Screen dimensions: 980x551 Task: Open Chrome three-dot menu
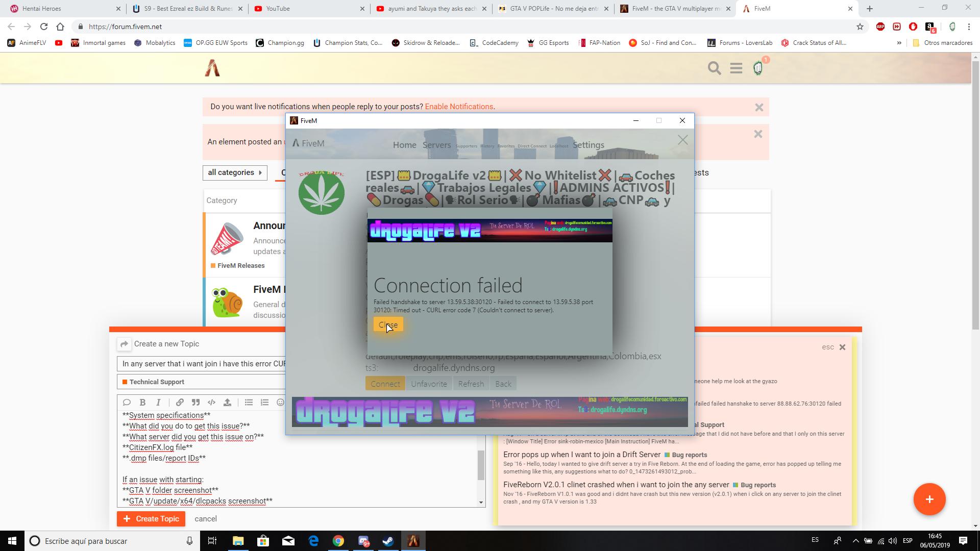click(969, 27)
